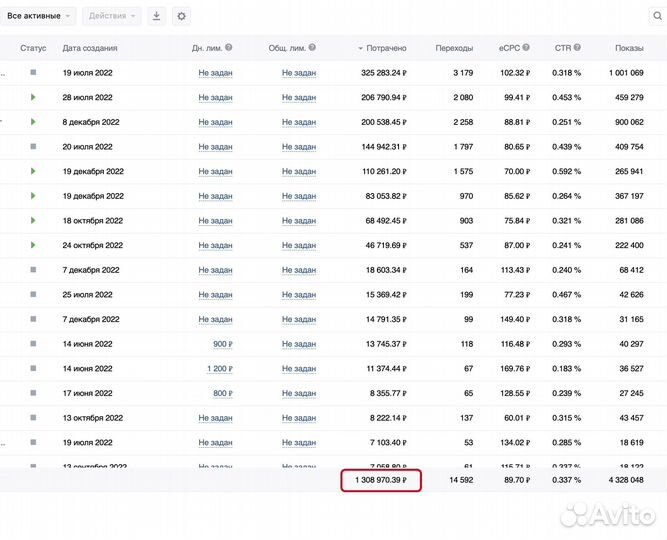The height and width of the screenshot is (540, 667).
Task: Click help icon next to Показы header
Action: point(650,48)
